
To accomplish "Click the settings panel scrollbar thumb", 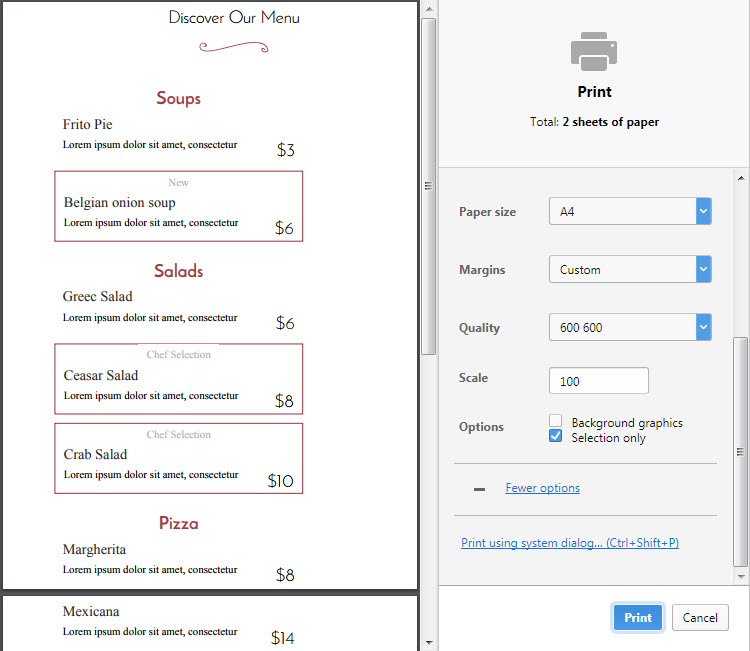I will tap(741, 450).
